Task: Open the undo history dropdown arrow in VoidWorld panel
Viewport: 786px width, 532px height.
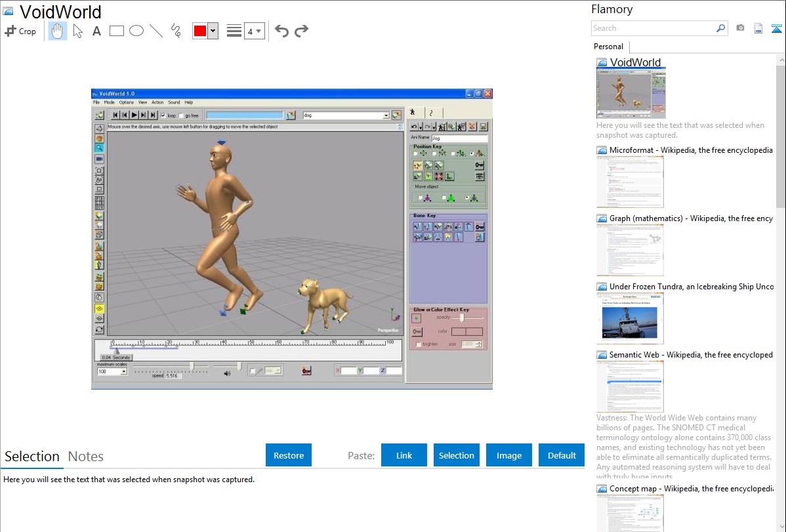Action: click(x=420, y=127)
